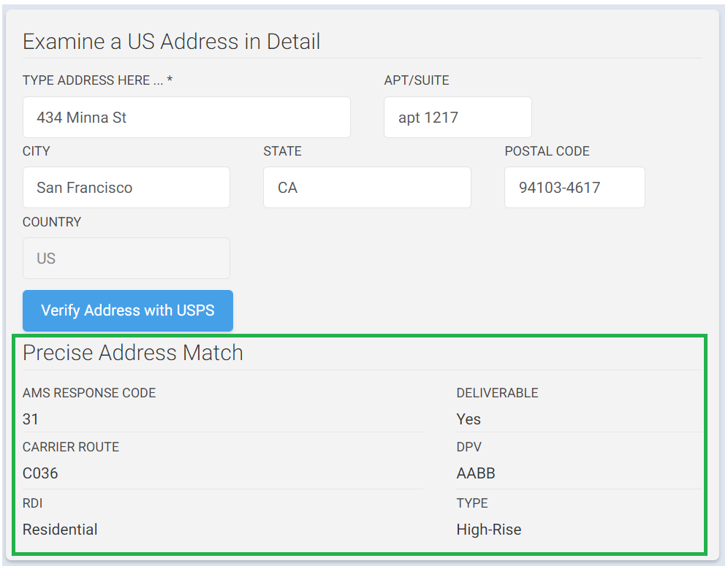Click the POSTAL CODE field showing 94103-4617
The image size is (728, 569).
(575, 187)
